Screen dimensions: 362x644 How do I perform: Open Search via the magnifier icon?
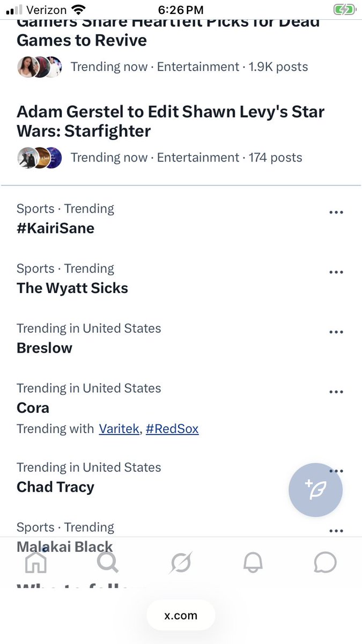pos(107,562)
